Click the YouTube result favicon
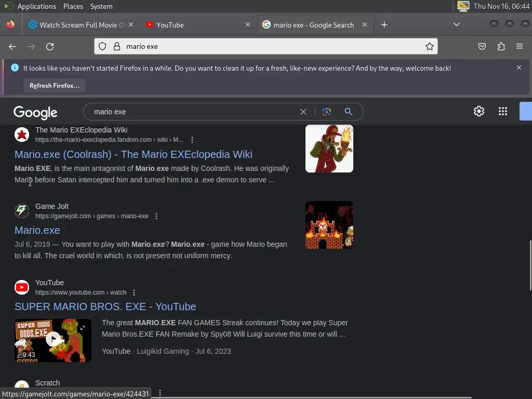This screenshot has width=532, height=399. [x=22, y=287]
